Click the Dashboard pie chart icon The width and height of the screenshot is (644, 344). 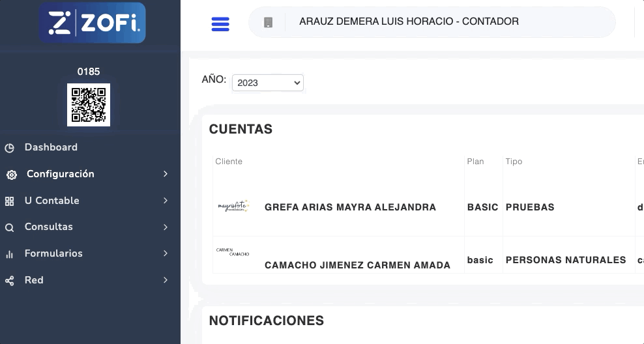click(x=10, y=148)
